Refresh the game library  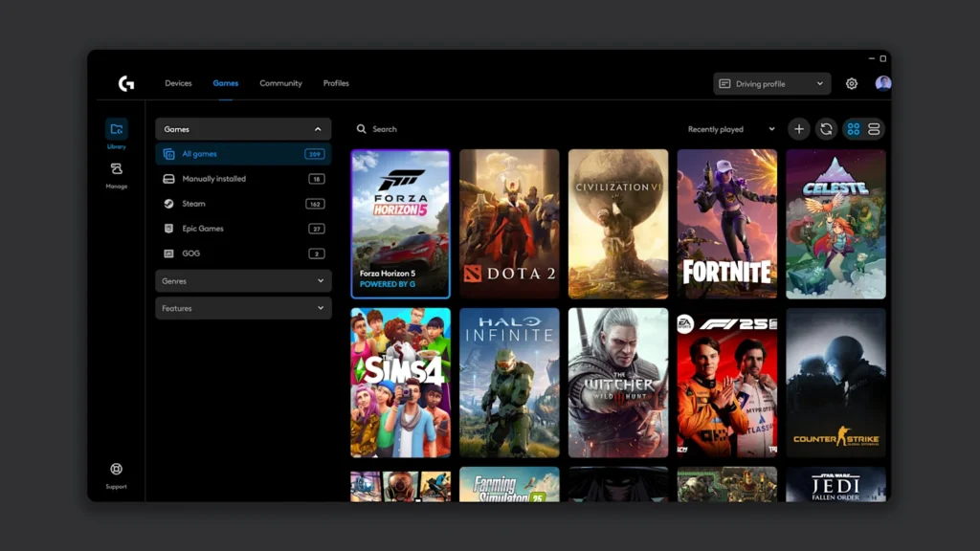coord(826,129)
